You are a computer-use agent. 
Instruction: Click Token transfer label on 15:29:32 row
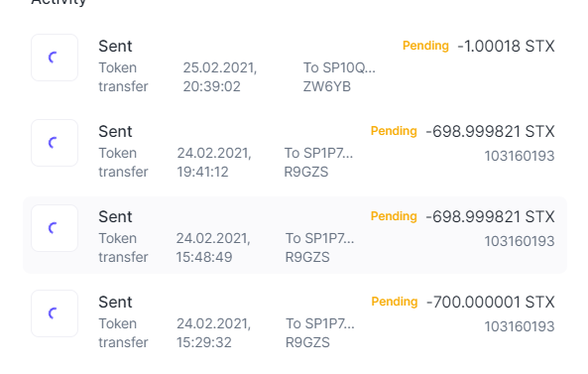coord(123,332)
